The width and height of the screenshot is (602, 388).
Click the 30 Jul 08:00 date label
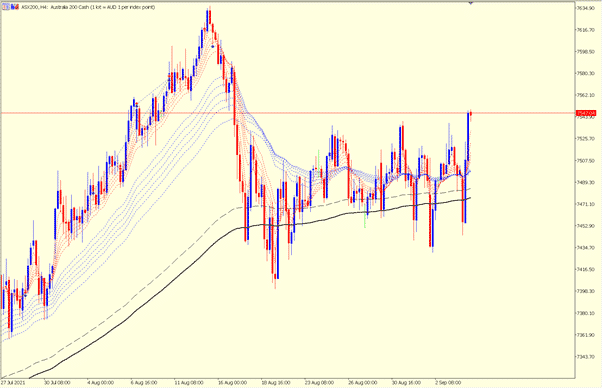57,383
